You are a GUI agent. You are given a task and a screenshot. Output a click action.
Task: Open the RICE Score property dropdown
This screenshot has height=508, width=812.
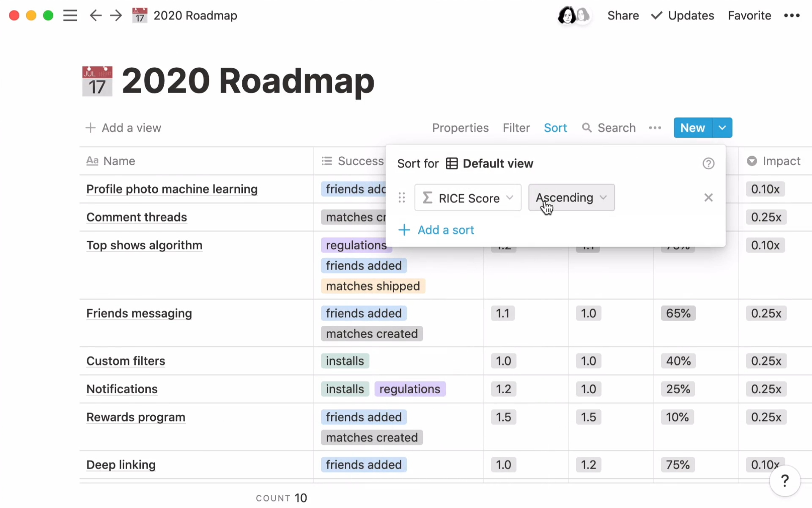coord(468,198)
